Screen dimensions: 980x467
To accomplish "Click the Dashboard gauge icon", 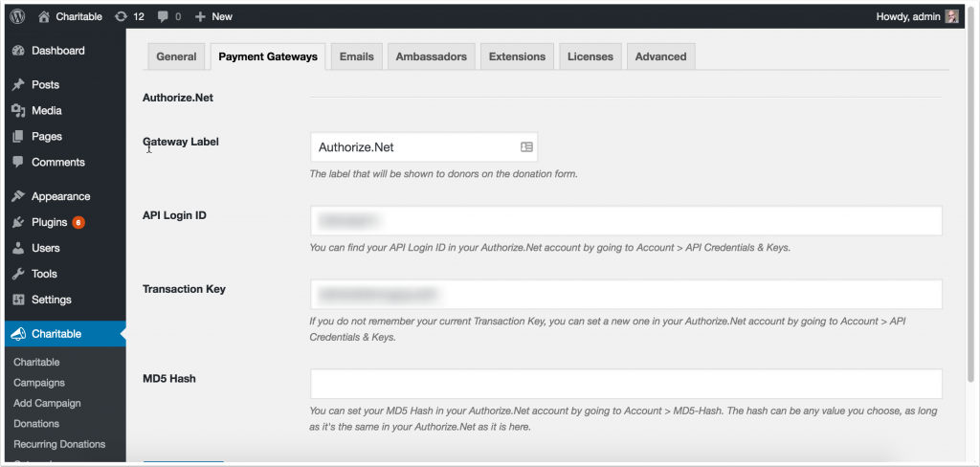I will pos(18,51).
